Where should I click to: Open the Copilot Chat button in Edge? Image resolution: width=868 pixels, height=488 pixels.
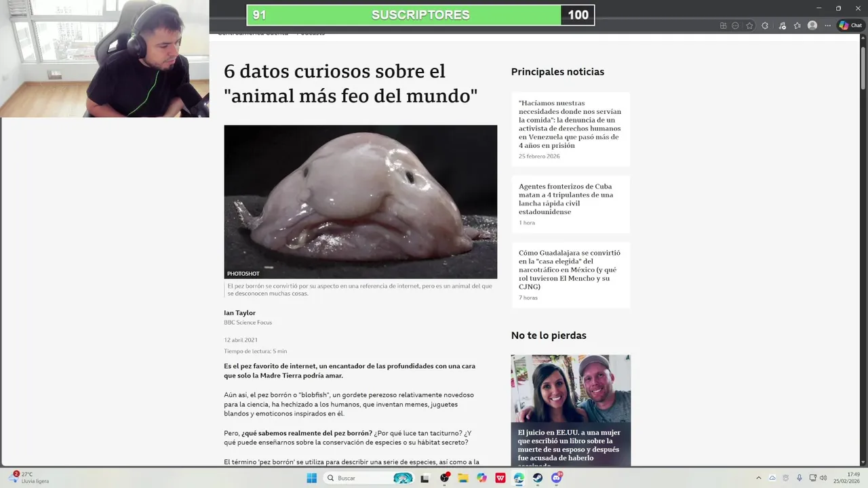click(x=851, y=25)
